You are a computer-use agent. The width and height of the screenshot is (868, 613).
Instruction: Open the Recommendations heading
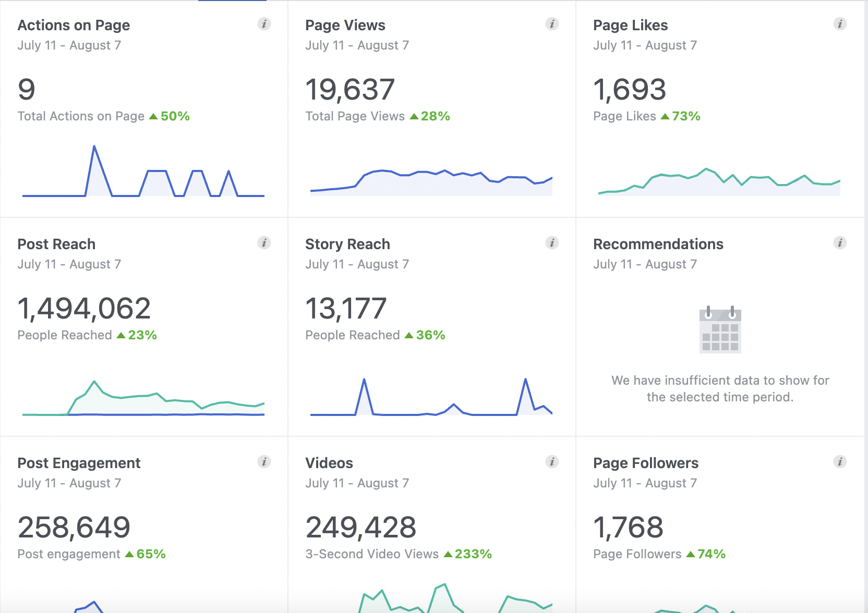pos(658,244)
